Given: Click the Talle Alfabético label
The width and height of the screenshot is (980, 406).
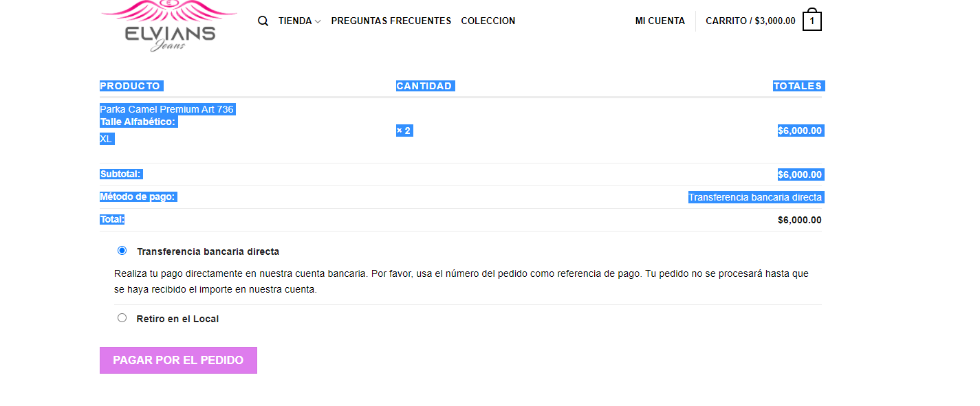Looking at the screenshot, I should coord(138,122).
